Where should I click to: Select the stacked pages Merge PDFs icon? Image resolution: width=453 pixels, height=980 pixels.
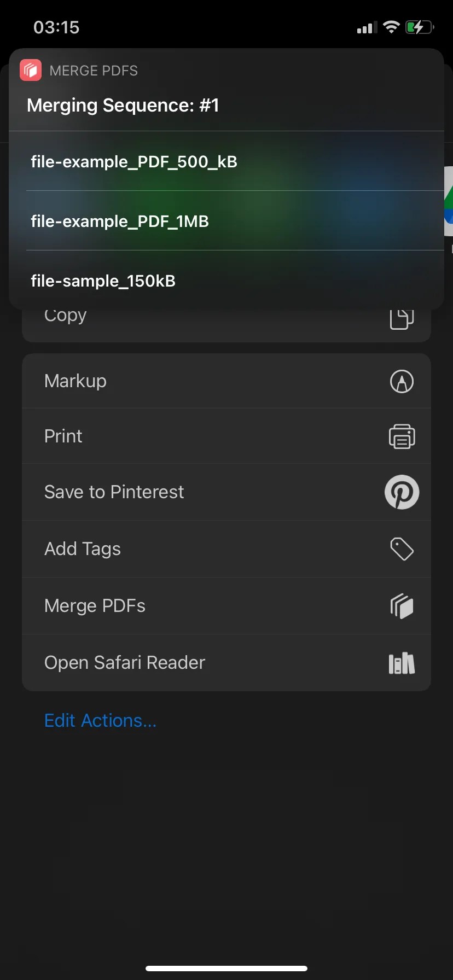pyautogui.click(x=402, y=606)
